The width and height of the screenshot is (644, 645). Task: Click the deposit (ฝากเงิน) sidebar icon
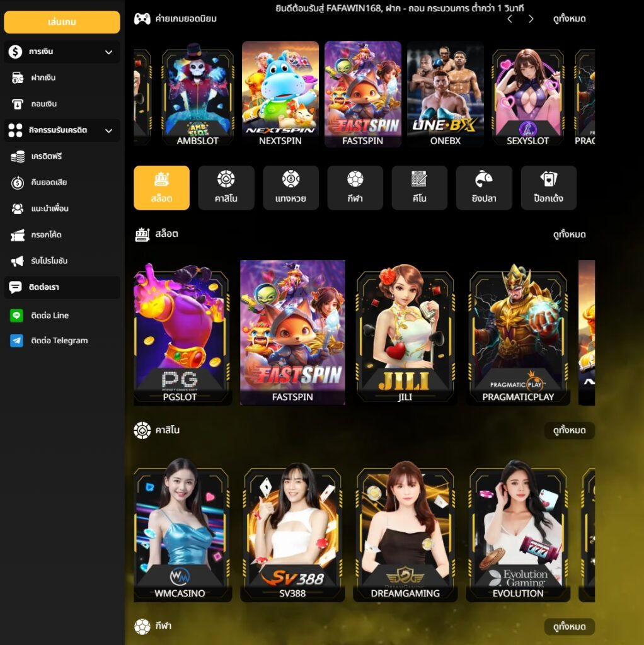coord(18,78)
